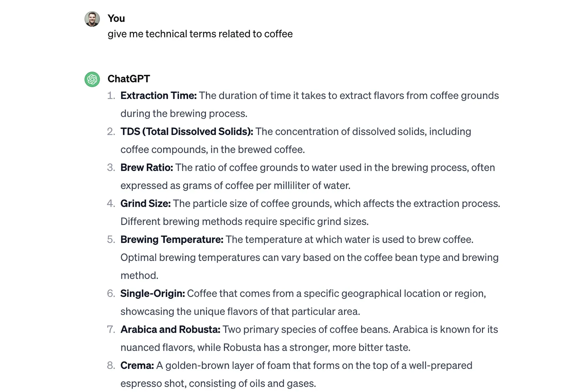Click the 'ChatGPT' sender name
The width and height of the screenshot is (588, 392).
(x=129, y=79)
